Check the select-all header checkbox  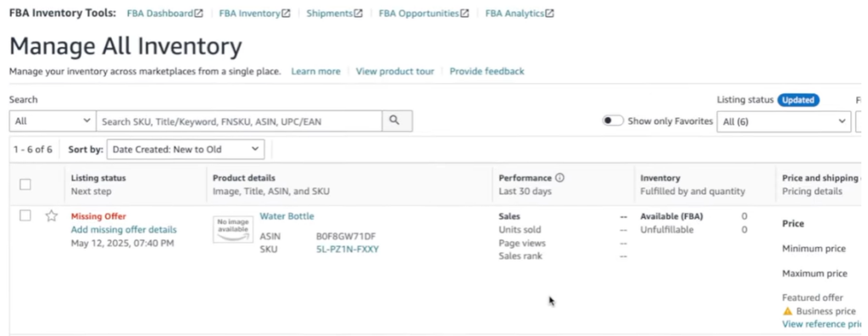25,185
